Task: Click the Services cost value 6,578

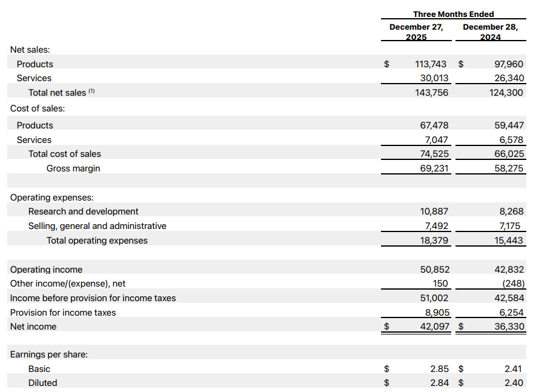Action: click(x=511, y=140)
